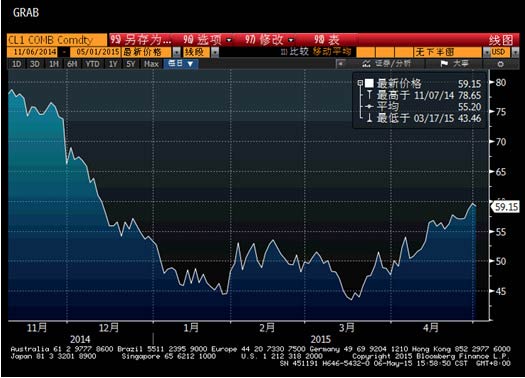Viewport: 525px width, 378px height.
Task: Click the 大事 events button
Action: point(455,64)
